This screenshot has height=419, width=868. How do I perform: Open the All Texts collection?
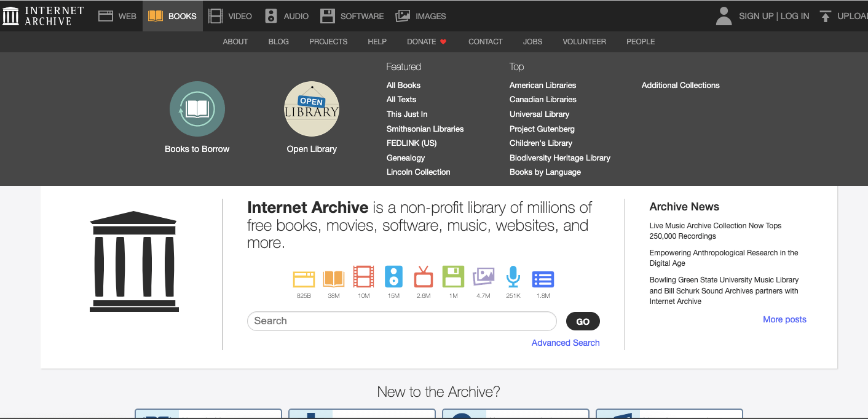401,100
